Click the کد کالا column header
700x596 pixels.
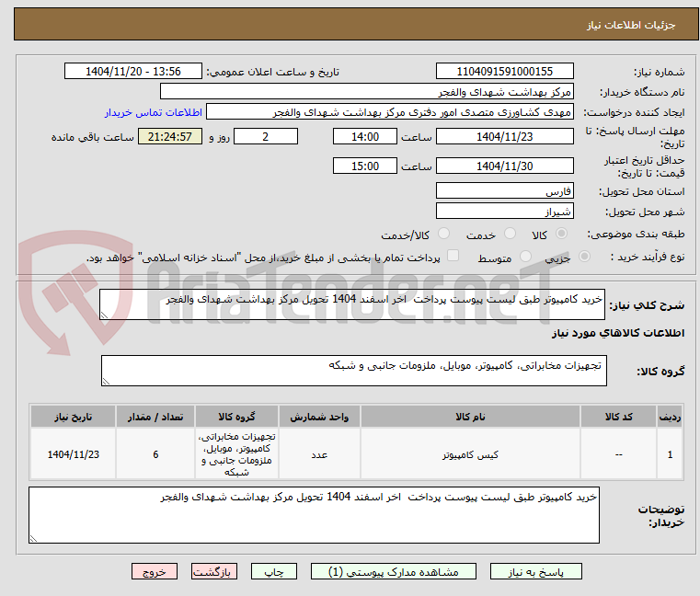pos(618,417)
